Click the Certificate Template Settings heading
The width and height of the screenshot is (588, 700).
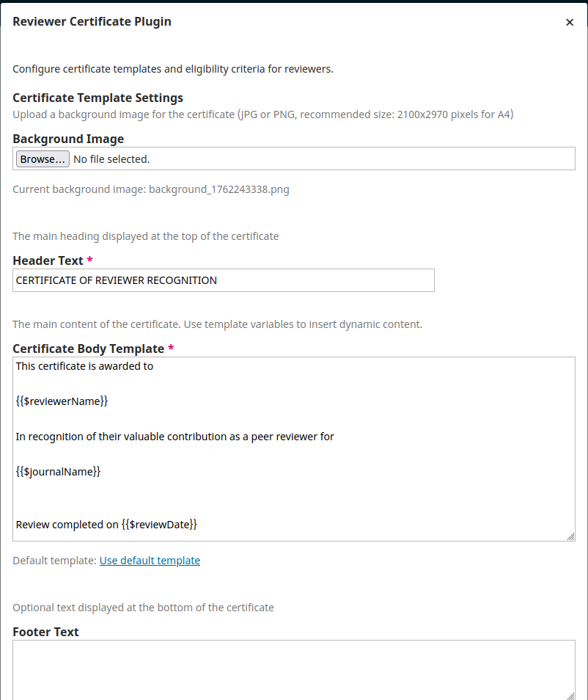98,98
